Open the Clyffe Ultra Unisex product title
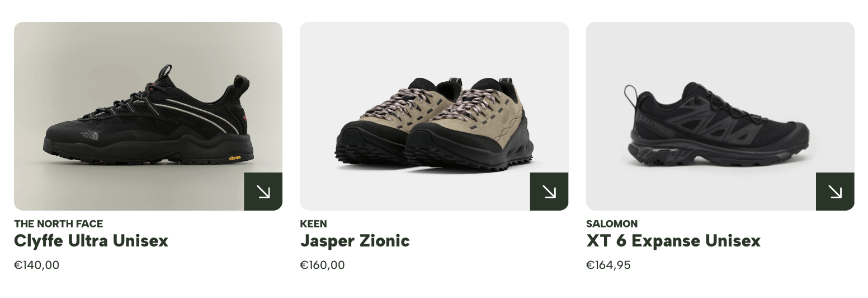The image size is (868, 298). point(91,241)
